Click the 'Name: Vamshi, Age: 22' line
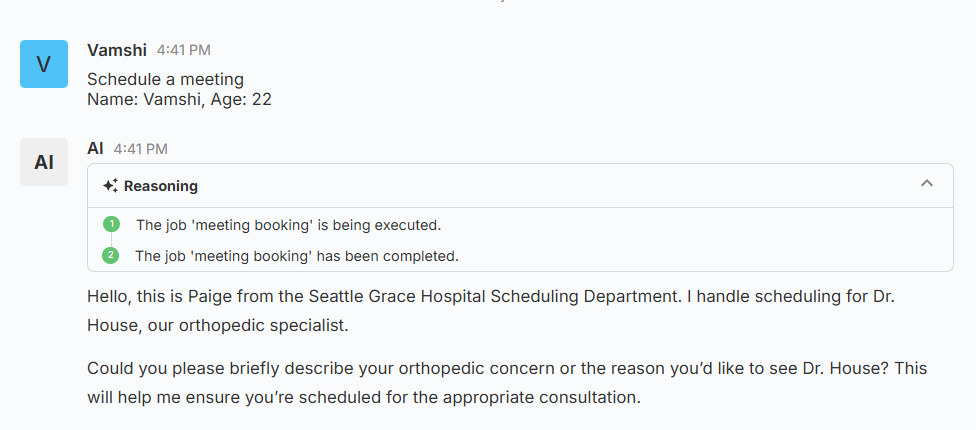 (179, 99)
